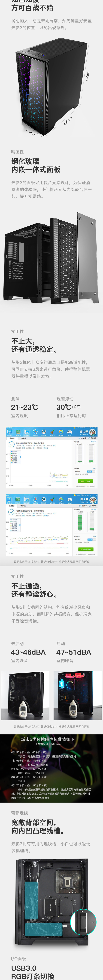The height and width of the screenshot is (980, 103).
Task: Click the noise meter photo under 未启动
Action: [x=25, y=695]
